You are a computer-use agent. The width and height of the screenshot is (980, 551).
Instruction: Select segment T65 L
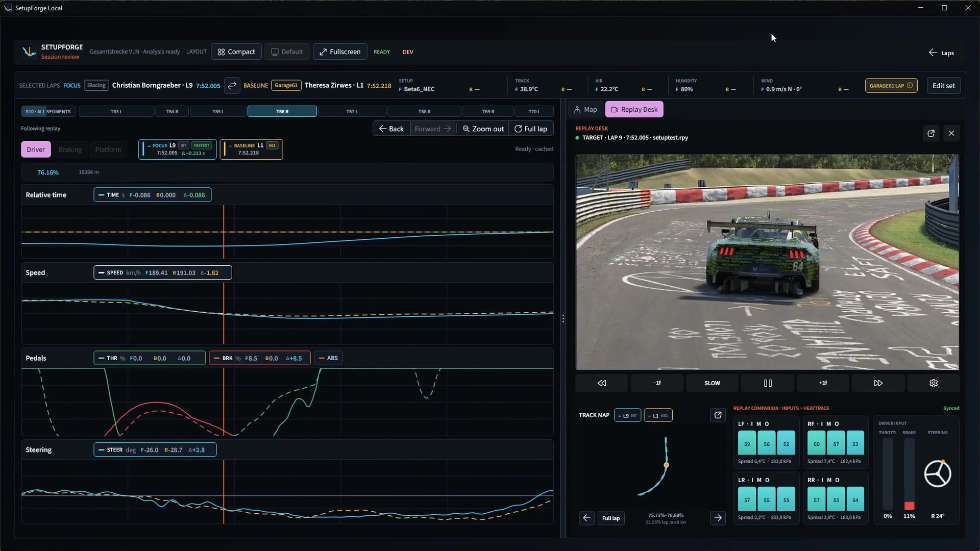pos(218,112)
